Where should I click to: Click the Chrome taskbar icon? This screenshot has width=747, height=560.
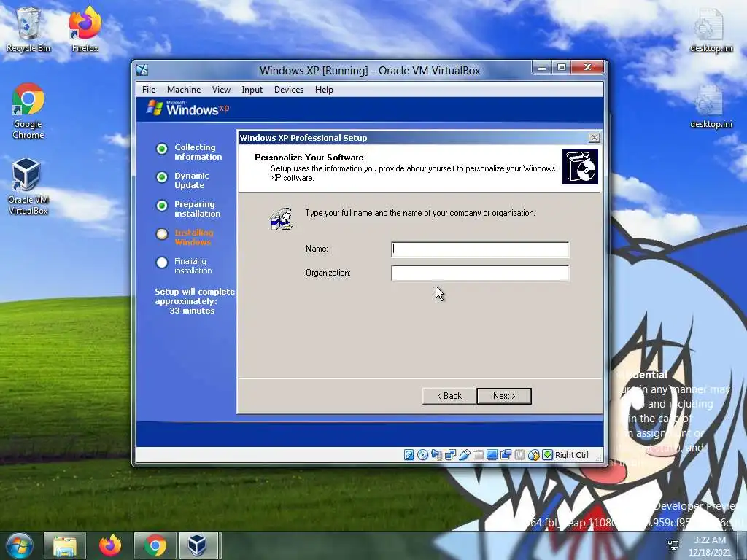[x=155, y=545]
